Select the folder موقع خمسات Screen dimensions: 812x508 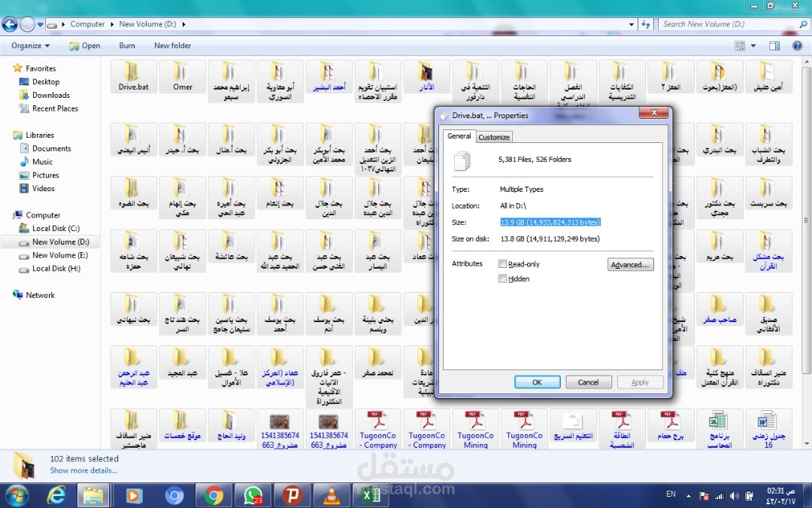click(182, 425)
